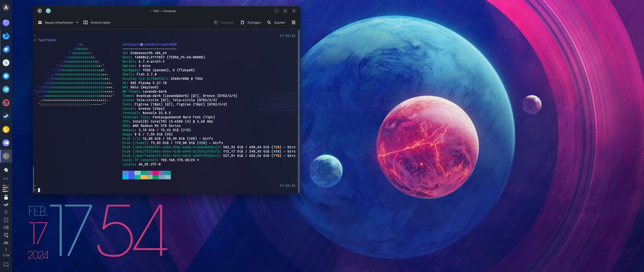Select the Konsole terminal task icon
The width and height of the screenshot is (644, 272).
6,156
